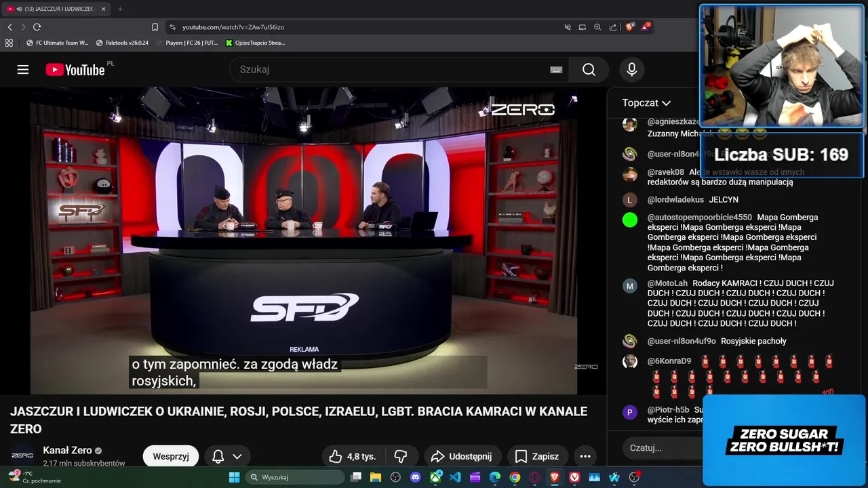Close the JASZCZUR I LUDWICZEK tab

[x=104, y=9]
